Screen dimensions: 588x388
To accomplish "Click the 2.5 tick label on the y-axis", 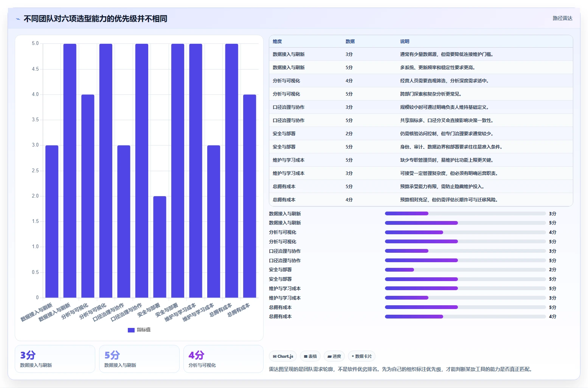I will pos(35,171).
